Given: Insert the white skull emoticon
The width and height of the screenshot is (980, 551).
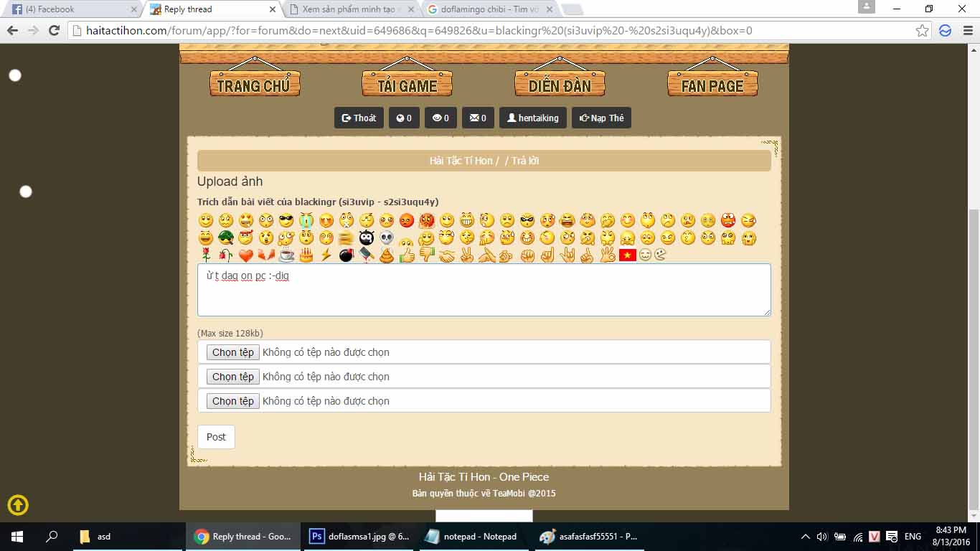Looking at the screenshot, I should pos(387,238).
